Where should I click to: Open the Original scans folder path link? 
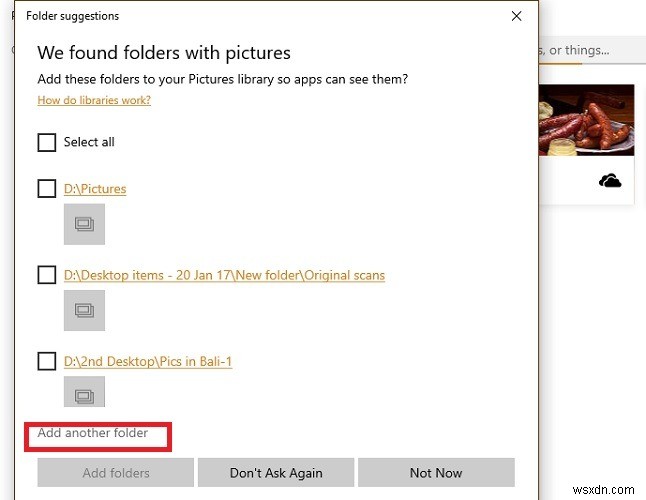pos(225,275)
